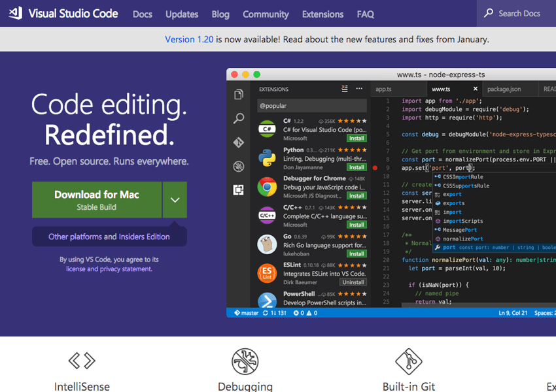Click the Built-in Git feature label
The image size is (556, 392).
click(408, 386)
